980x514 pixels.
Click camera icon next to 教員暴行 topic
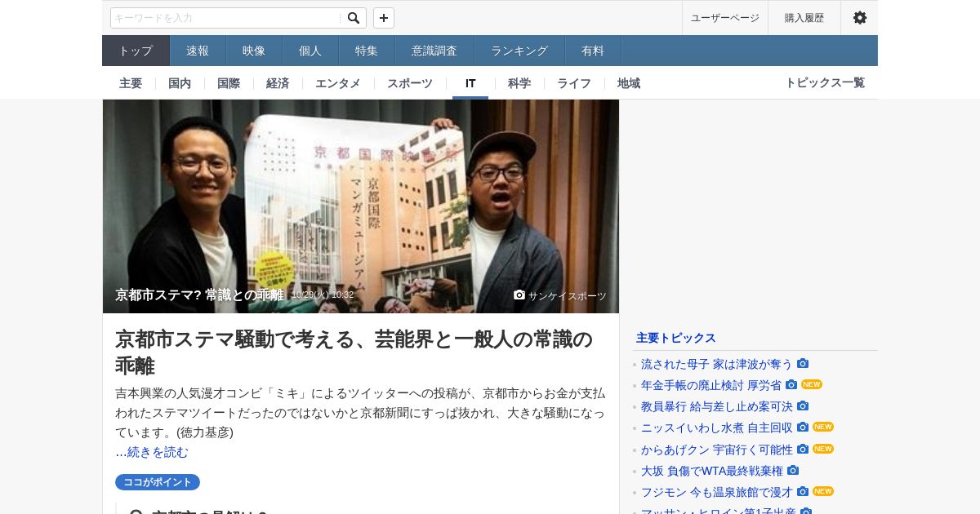tap(803, 405)
